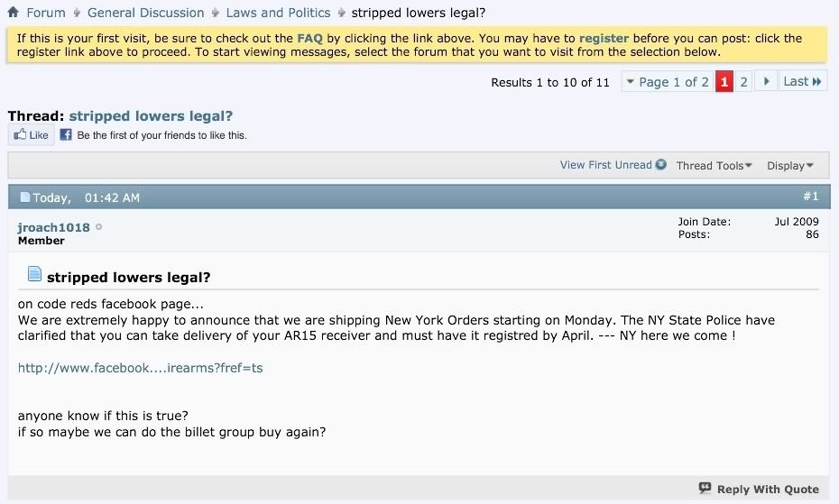The image size is (839, 504).
Task: Click the Facebook Like thumbs-up button
Action: [31, 135]
